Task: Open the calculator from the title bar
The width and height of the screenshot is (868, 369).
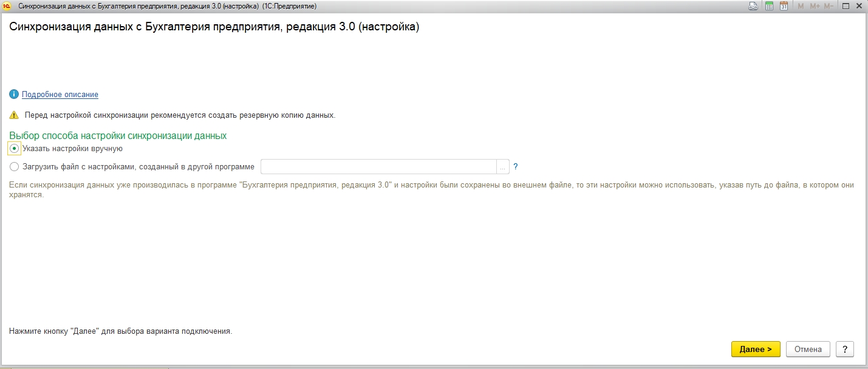Action: tap(769, 6)
